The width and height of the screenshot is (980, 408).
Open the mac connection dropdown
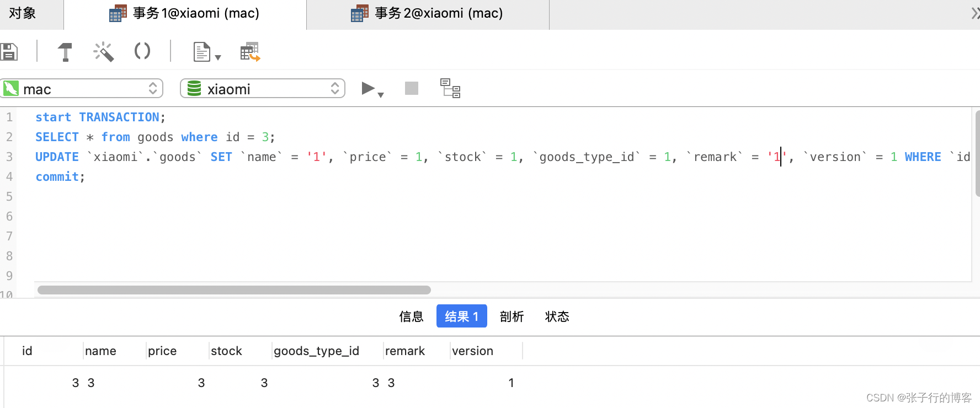(x=82, y=88)
